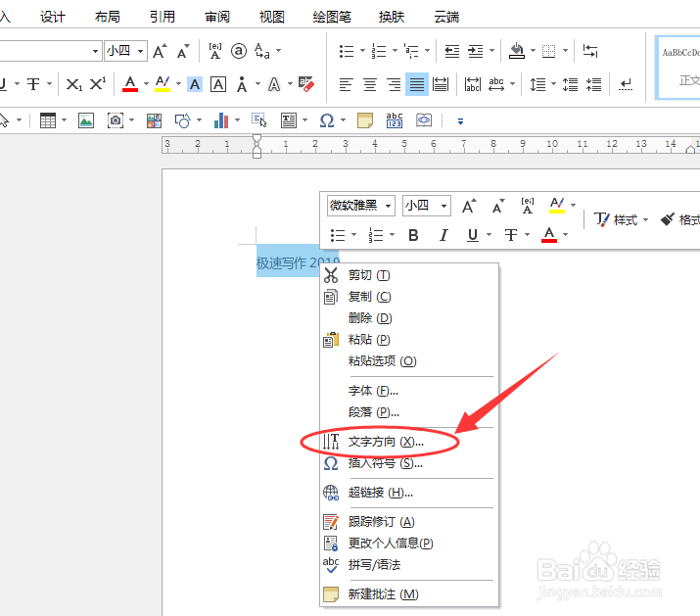This screenshot has height=616, width=700.
Task: Toggle Underline in the mini toolbar
Action: (472, 234)
